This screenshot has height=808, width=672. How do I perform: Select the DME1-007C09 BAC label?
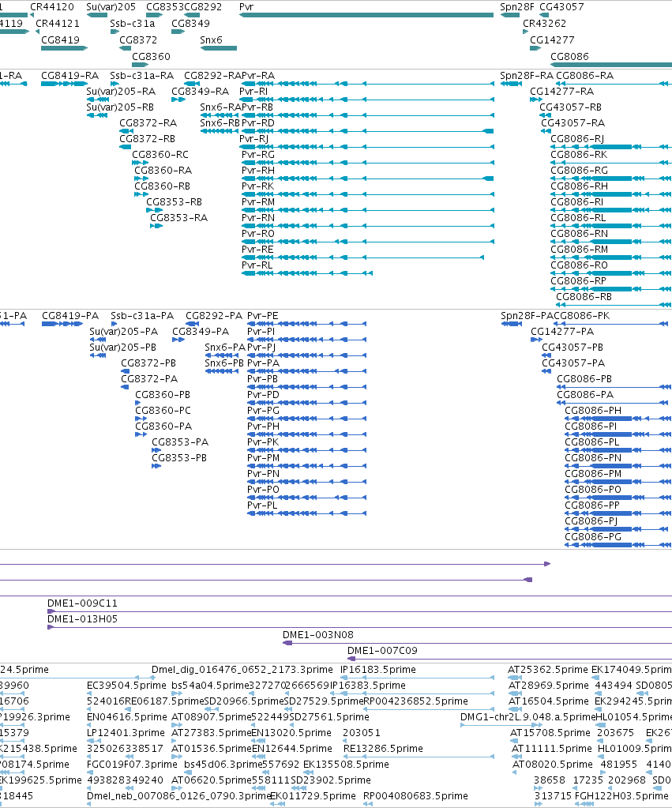tap(382, 650)
